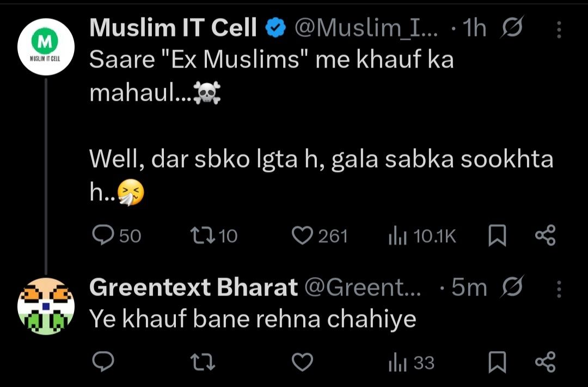Reply to Muslim IT Cell's tweet
Viewport: 588px width, 387px height.
coord(102,235)
